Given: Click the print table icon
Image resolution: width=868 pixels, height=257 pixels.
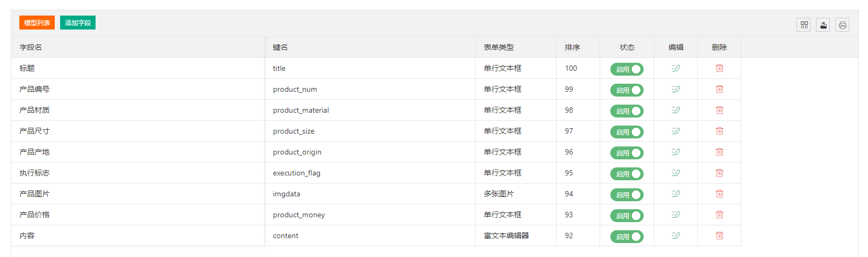Looking at the screenshot, I should tap(842, 25).
